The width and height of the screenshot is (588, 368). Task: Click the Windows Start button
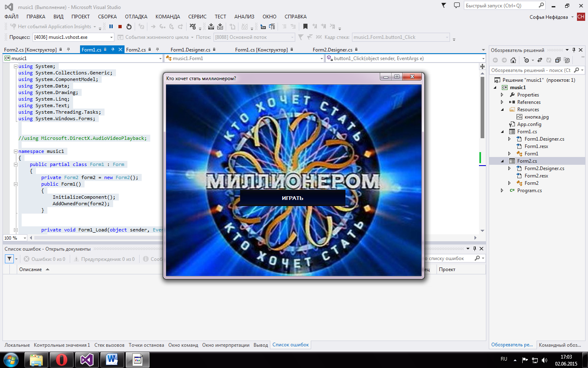[x=11, y=360]
